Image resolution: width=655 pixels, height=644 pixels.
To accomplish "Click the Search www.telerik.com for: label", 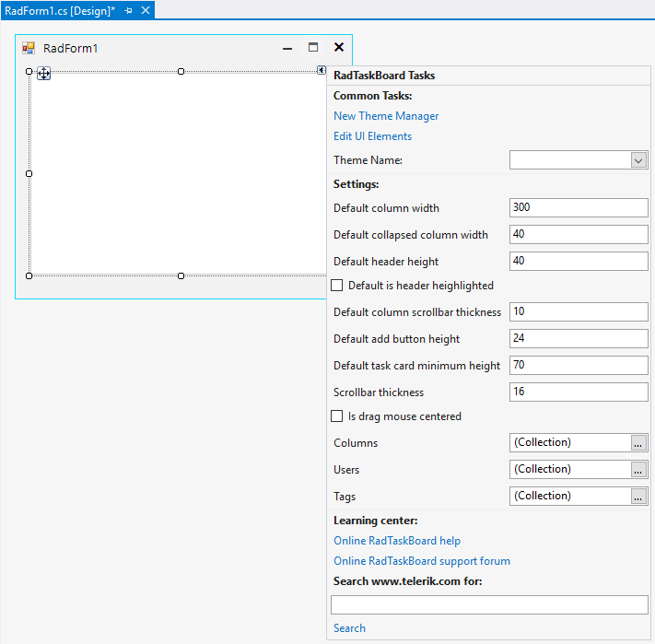I will [x=407, y=581].
